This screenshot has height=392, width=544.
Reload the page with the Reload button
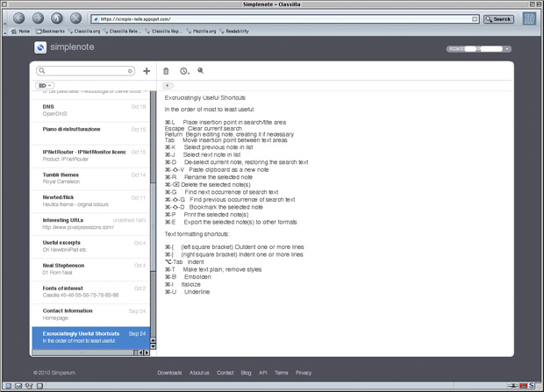coord(57,18)
